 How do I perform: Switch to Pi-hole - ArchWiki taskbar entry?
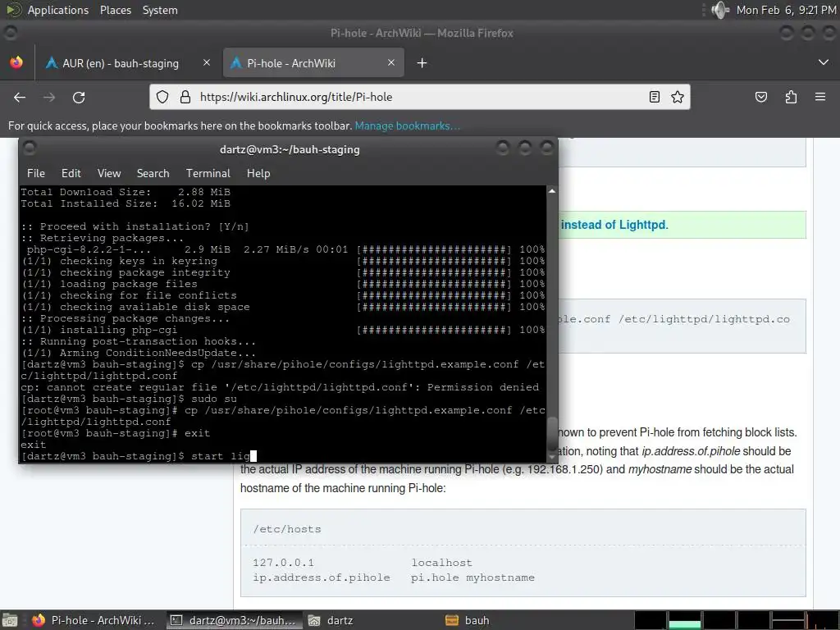click(93, 620)
